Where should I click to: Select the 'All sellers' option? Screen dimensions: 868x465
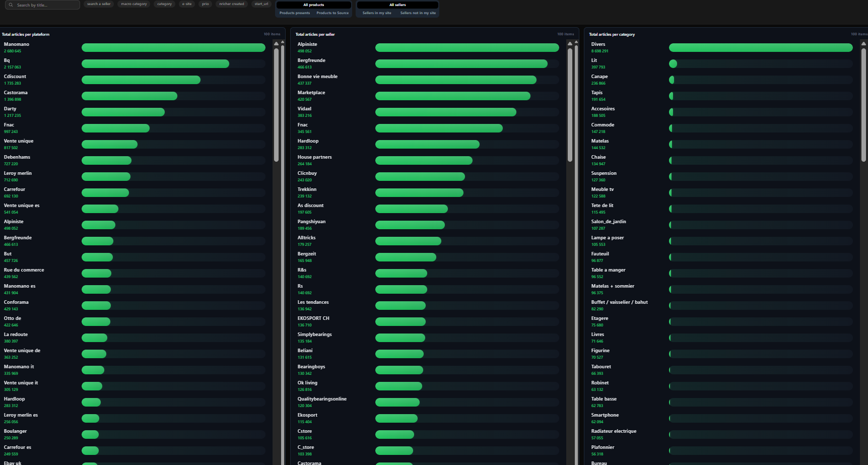point(397,5)
